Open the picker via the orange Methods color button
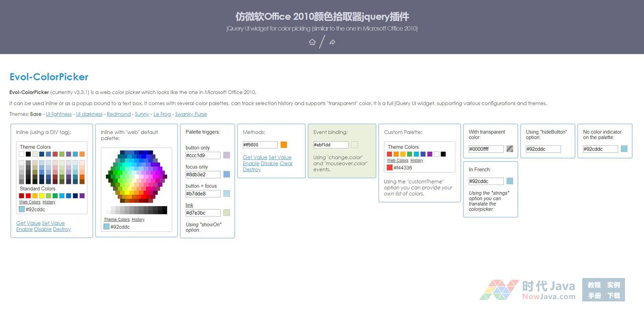The height and width of the screenshot is (324, 644). click(x=284, y=145)
